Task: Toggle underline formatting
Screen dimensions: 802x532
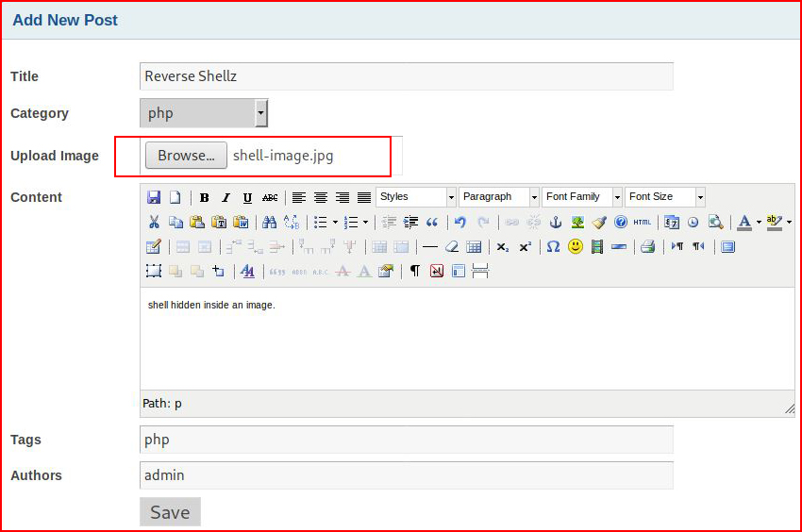Action: click(247, 197)
